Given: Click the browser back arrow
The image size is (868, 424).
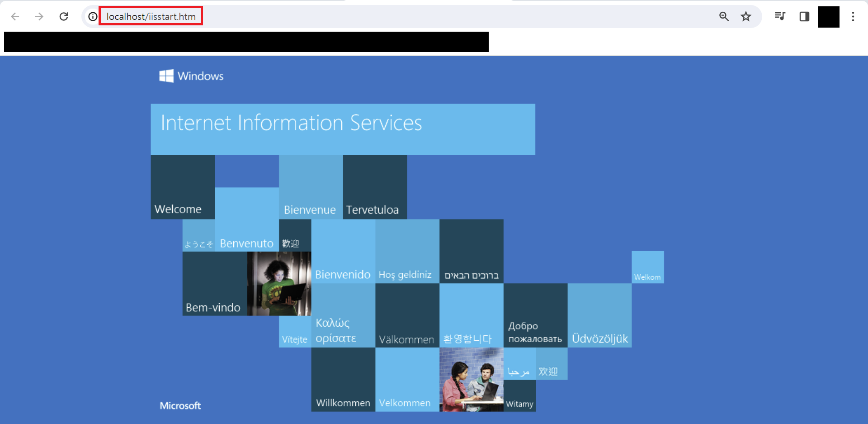Looking at the screenshot, I should pyautogui.click(x=15, y=17).
